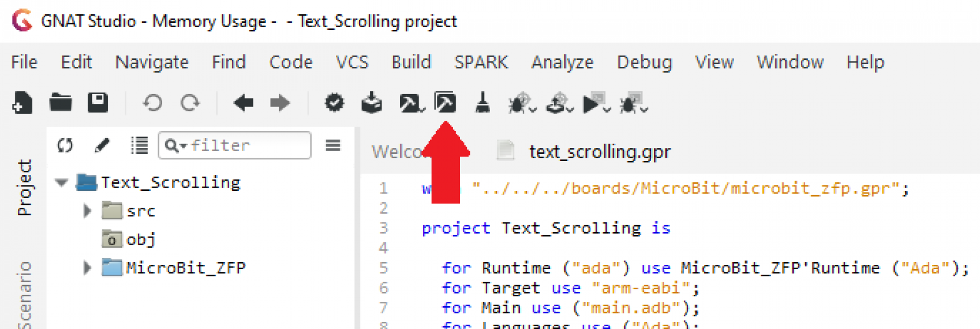
Task: Open the SPARK menu
Action: pos(481,62)
